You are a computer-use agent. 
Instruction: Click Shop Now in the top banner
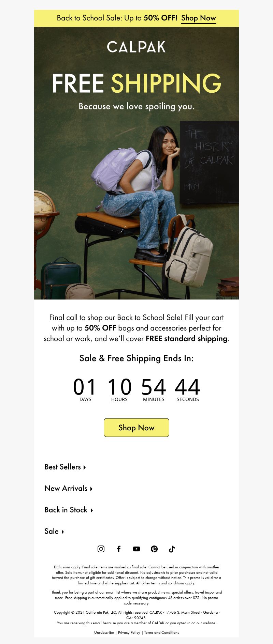(199, 18)
